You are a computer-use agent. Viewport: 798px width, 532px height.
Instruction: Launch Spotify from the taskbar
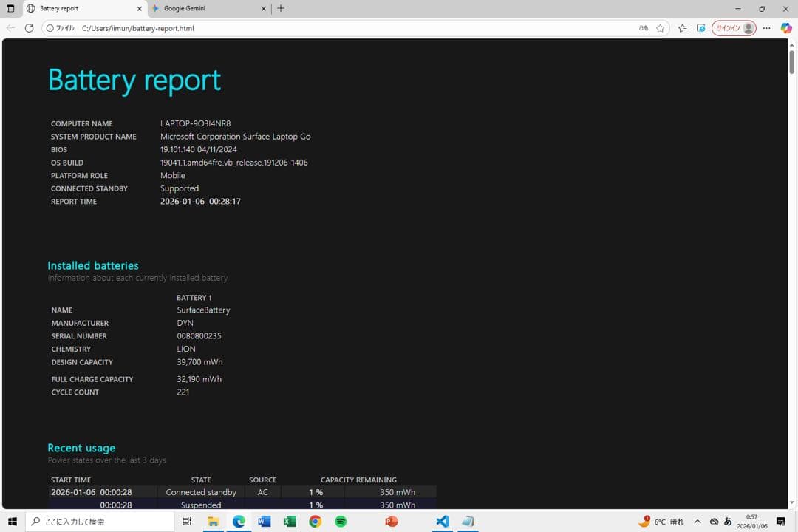[x=340, y=522]
